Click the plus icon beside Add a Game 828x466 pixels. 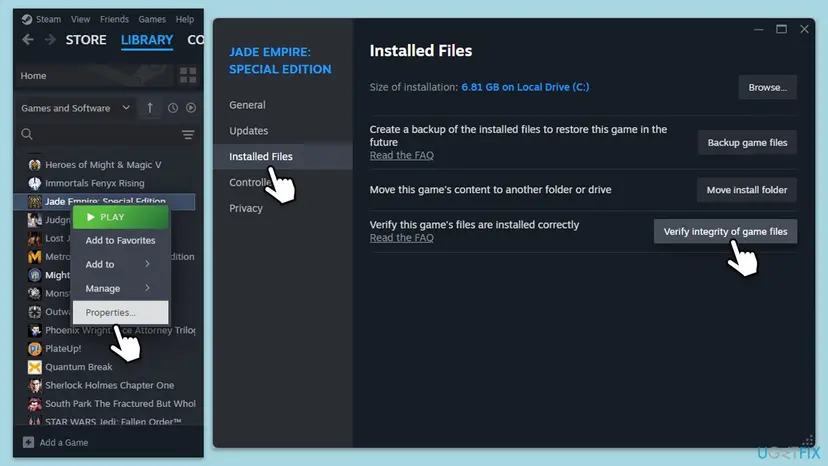pos(29,442)
